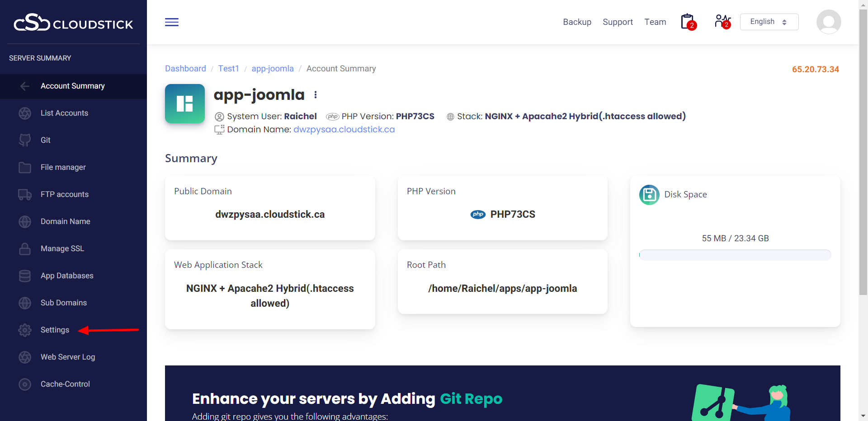The width and height of the screenshot is (868, 421).
Task: Navigate to Dashboard breadcrumb
Action: [185, 69]
